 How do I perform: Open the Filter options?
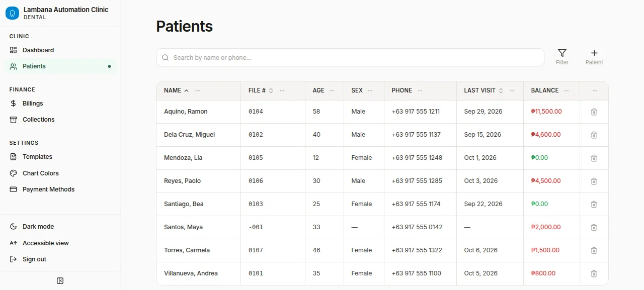[562, 57]
